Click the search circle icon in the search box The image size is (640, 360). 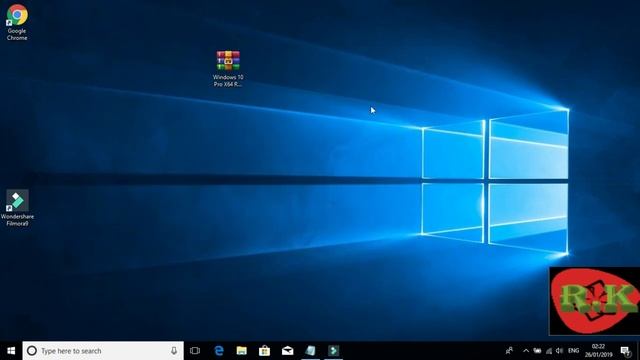point(32,351)
